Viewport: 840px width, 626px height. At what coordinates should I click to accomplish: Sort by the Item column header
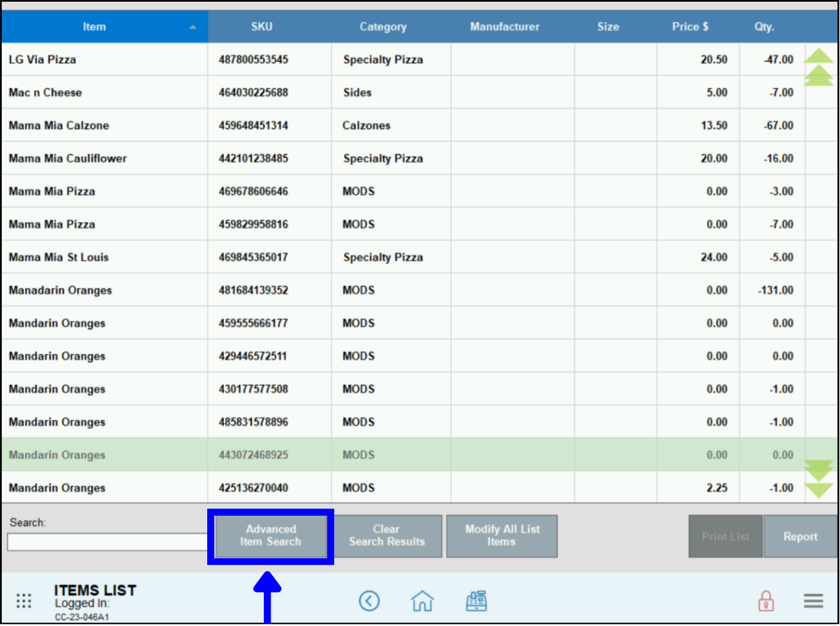point(105,27)
